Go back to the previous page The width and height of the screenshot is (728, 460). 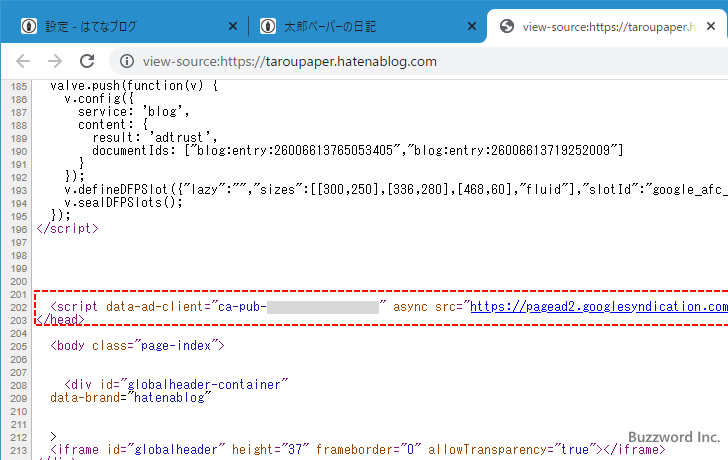point(23,61)
